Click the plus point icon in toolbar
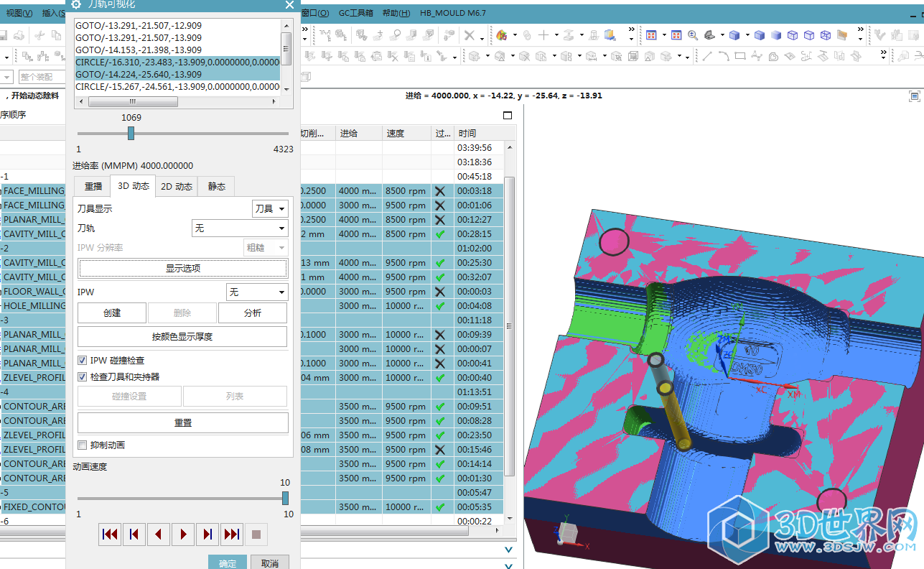This screenshot has width=924, height=569. coord(543,34)
